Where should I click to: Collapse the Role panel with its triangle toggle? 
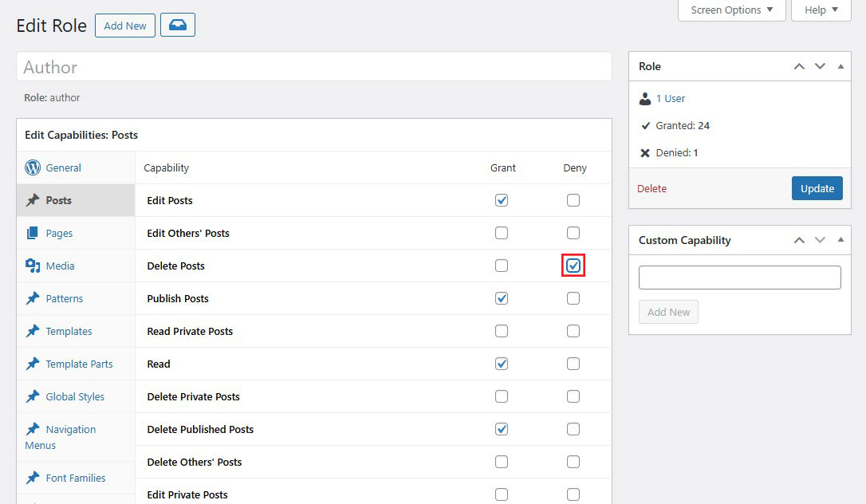pos(840,66)
